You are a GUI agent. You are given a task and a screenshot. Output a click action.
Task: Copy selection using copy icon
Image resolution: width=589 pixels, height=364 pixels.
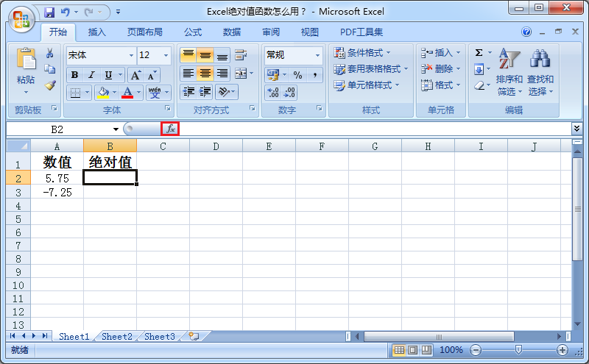tap(49, 69)
